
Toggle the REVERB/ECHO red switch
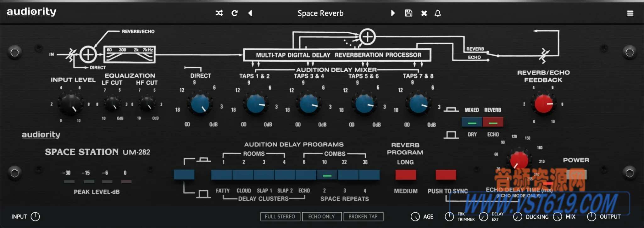coord(493,122)
